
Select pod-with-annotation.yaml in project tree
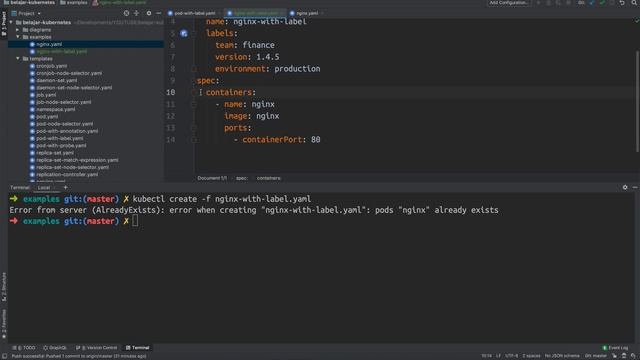point(67,131)
